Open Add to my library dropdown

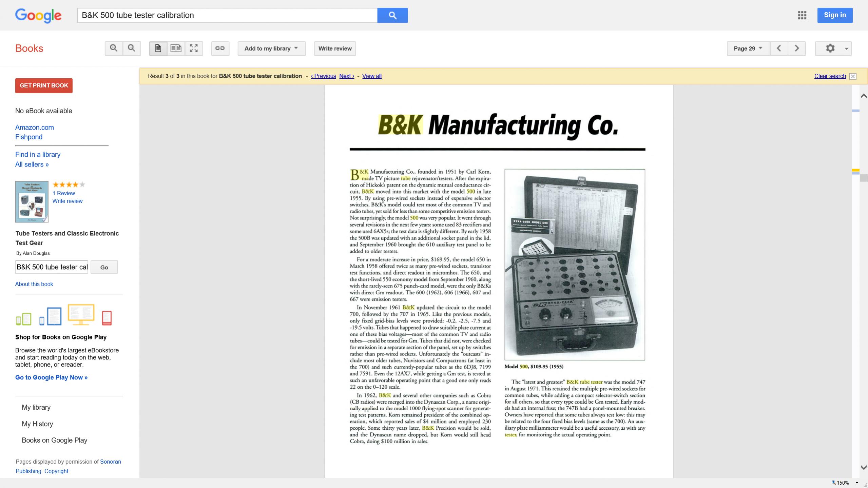(x=271, y=48)
